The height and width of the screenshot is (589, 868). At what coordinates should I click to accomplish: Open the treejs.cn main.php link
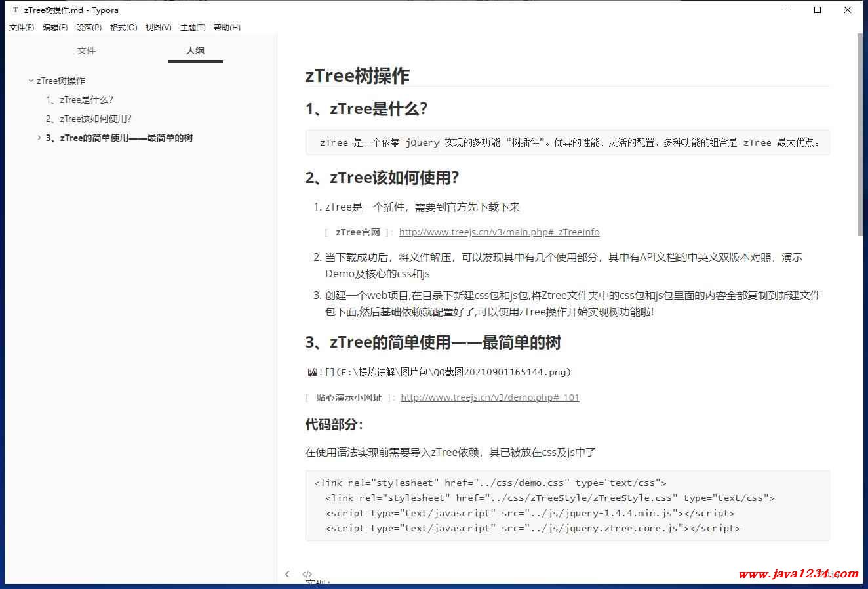(499, 232)
